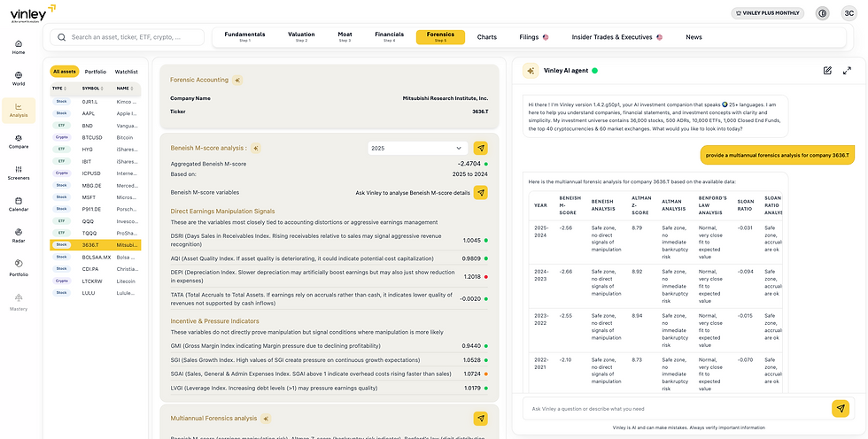Sort the asset list by NAME

[123, 89]
